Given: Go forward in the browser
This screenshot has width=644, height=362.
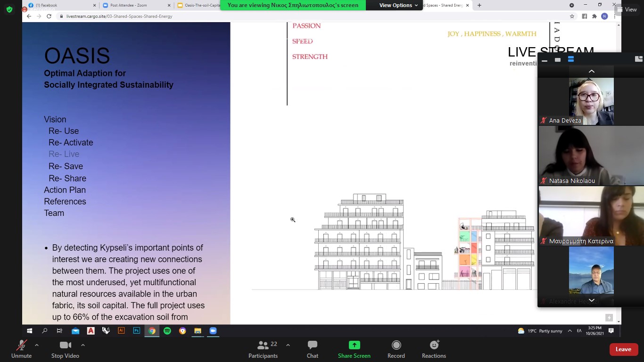Looking at the screenshot, I should (39, 16).
